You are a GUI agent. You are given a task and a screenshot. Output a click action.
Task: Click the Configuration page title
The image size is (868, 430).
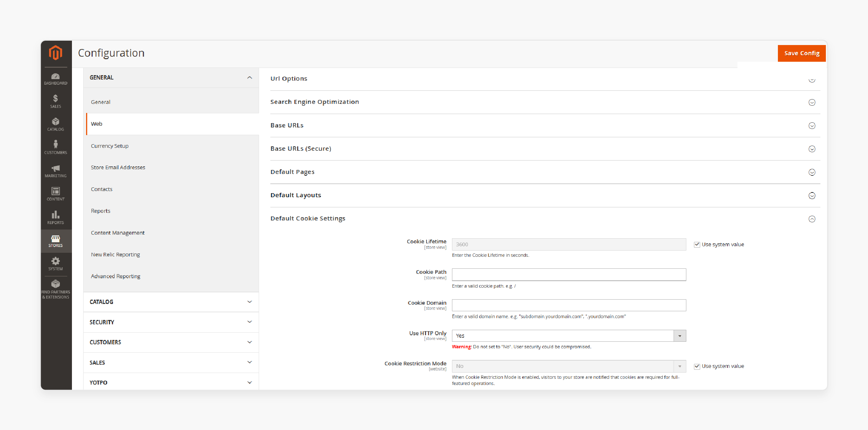click(x=111, y=53)
